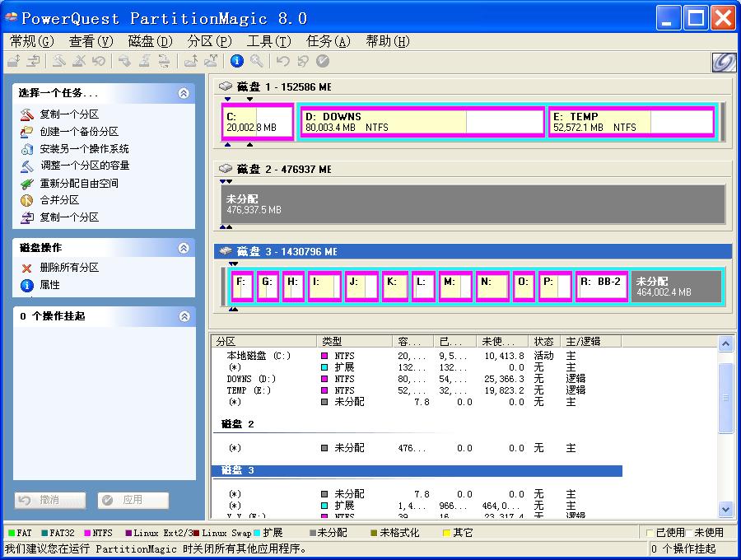Open the 常规(G) menu
The width and height of the screenshot is (741, 560).
click(x=31, y=41)
